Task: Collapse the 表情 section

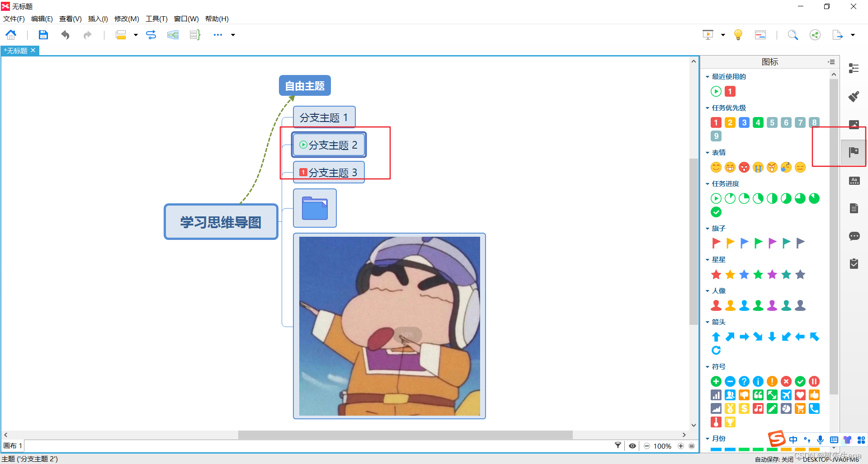Action: 708,153
